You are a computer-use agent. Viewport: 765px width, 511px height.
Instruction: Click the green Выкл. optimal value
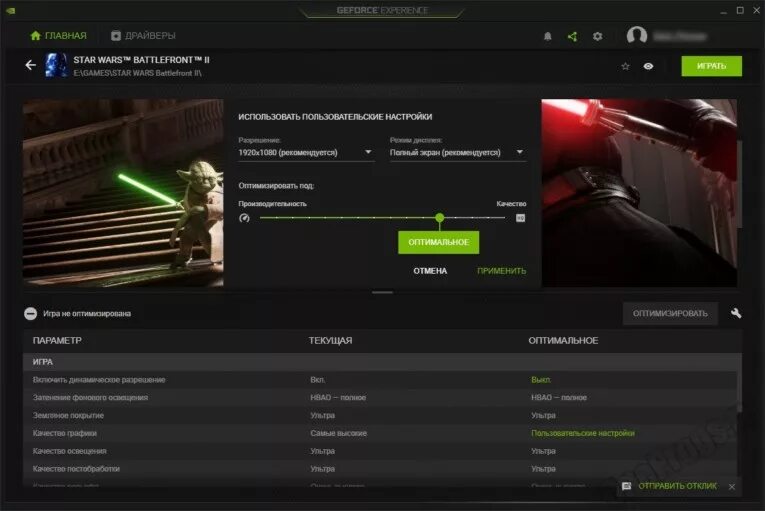click(x=541, y=380)
